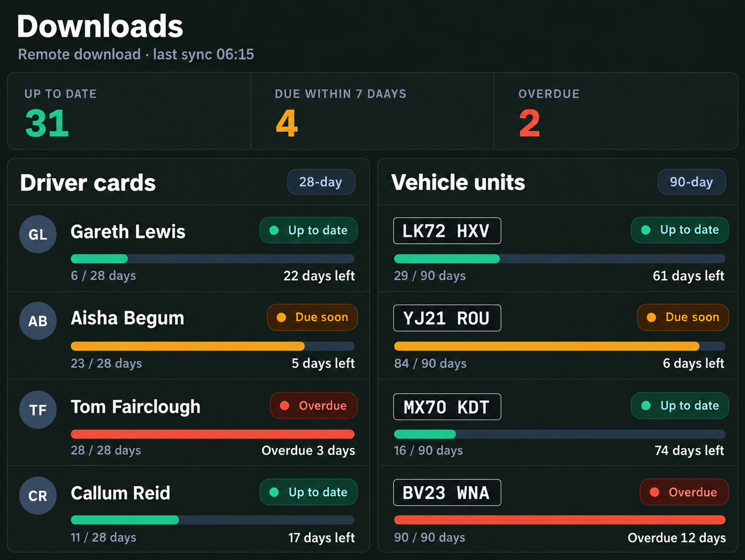Click Callum Reid's green progress bar
Viewport: 745px width, 560px height.
[x=212, y=520]
